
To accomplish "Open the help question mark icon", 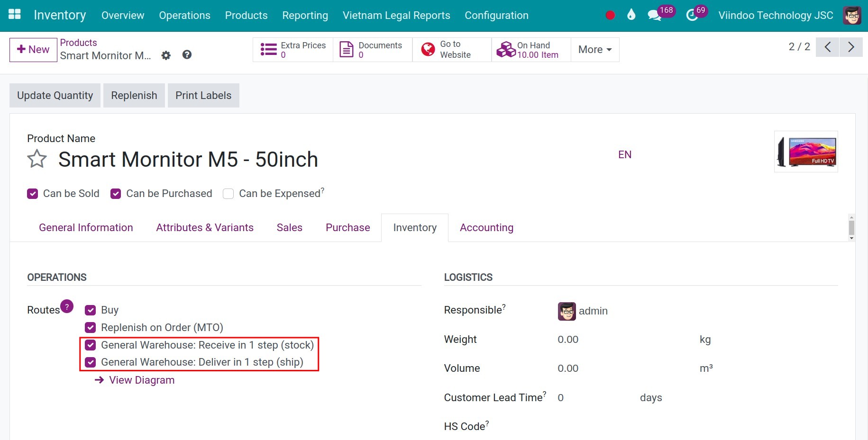I will click(x=187, y=55).
